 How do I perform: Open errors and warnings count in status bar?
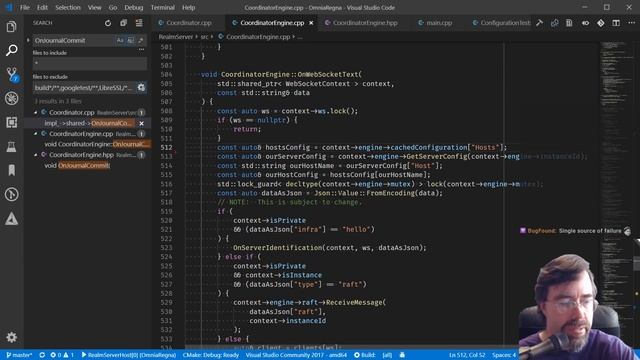[62, 355]
